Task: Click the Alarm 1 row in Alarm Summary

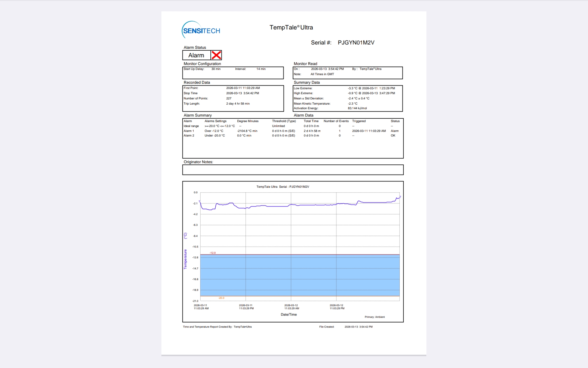Action: (x=189, y=131)
